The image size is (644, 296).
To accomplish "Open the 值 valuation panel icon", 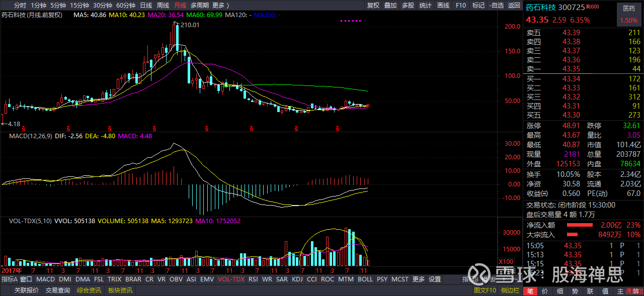I will (605, 291).
